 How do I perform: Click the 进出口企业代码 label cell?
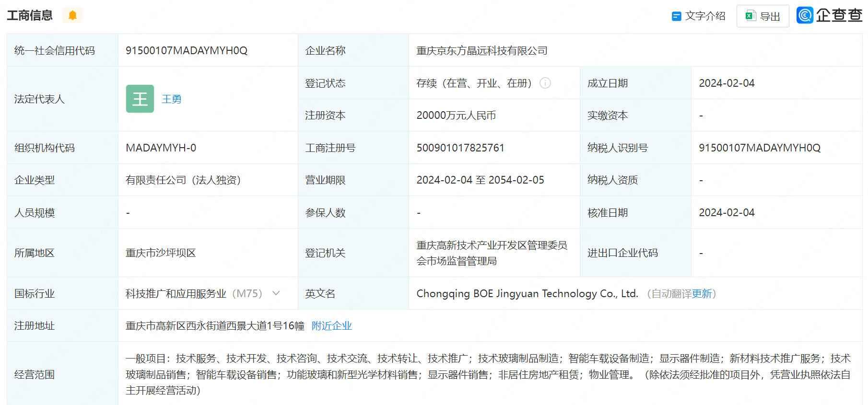(635, 253)
